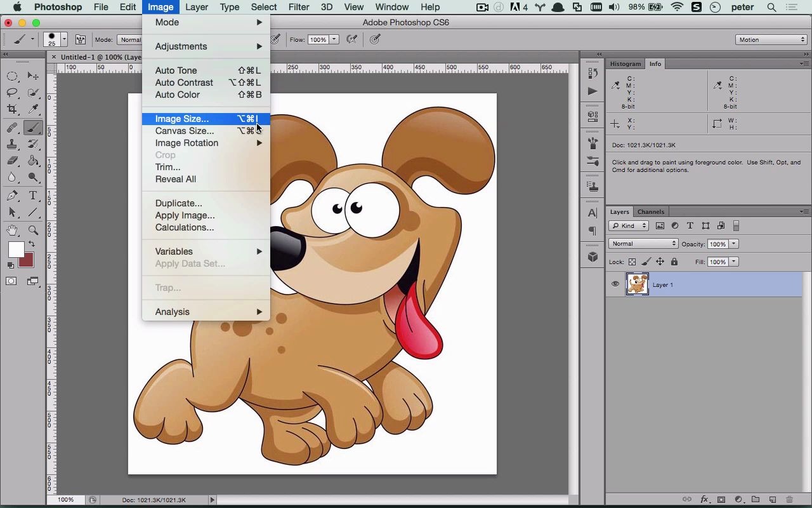Open the Fill slider dropdown
The width and height of the screenshot is (812, 508).
(734, 262)
